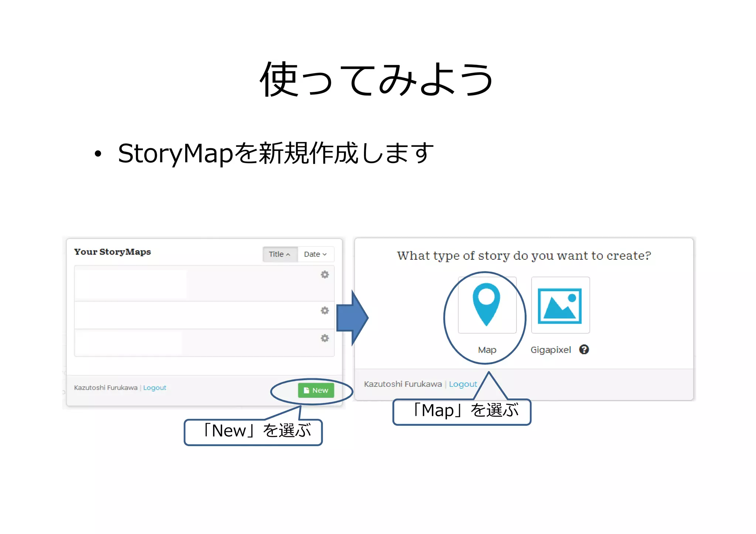Viewport: 756px width, 534px height.
Task: Open settings gear of first StoryMap row
Action: [x=324, y=275]
